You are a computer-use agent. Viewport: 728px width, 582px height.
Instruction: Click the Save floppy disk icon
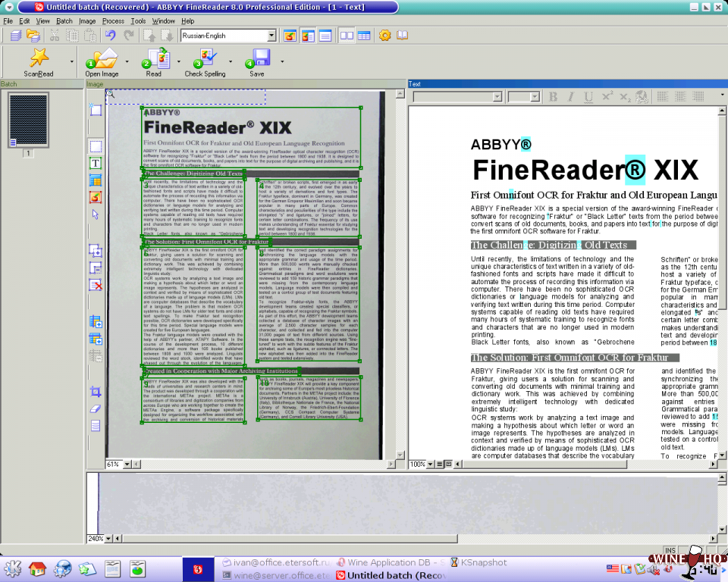tap(259, 58)
